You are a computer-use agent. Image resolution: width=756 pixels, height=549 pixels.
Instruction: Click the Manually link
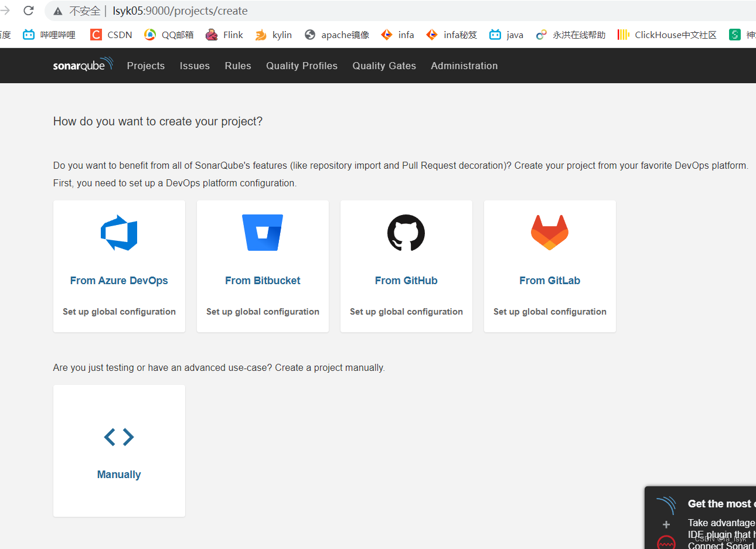coord(119,475)
